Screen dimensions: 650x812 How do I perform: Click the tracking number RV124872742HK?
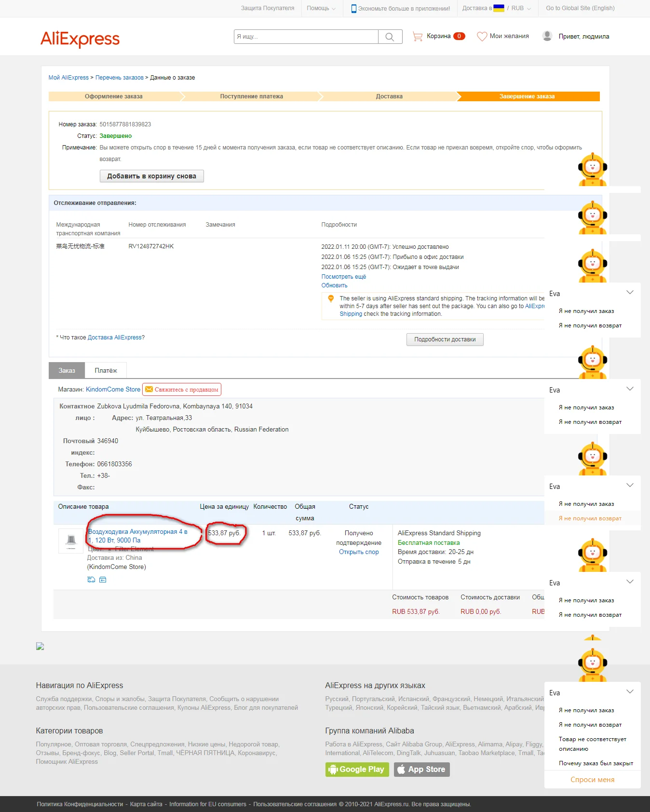[151, 246]
